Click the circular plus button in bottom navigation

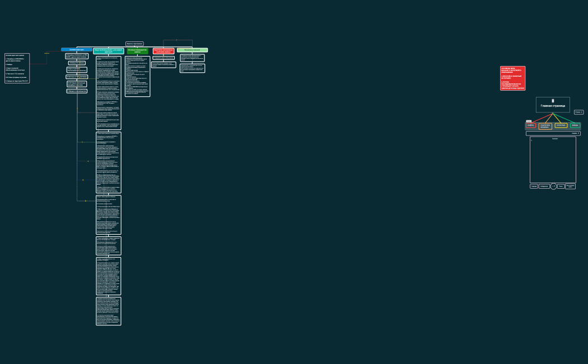553,186
